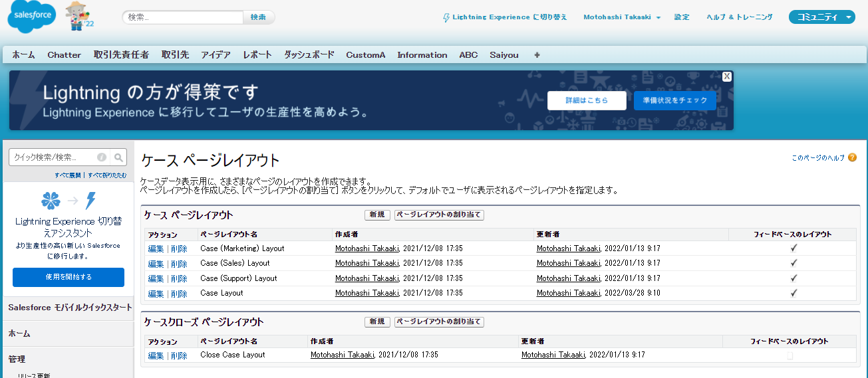Open the レポート tab
This screenshot has height=378, width=868.
(257, 55)
